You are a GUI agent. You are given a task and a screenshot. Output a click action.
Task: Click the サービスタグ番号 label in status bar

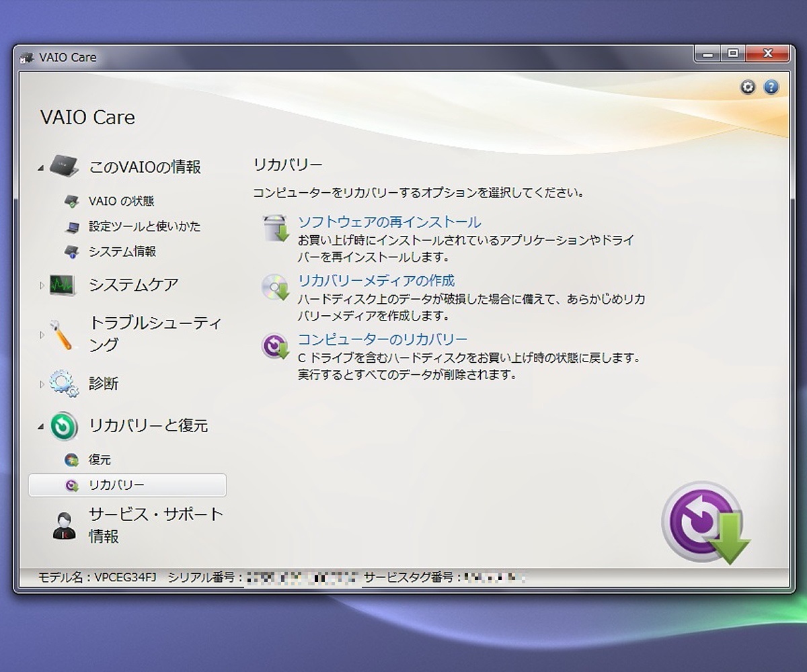pyautogui.click(x=413, y=577)
